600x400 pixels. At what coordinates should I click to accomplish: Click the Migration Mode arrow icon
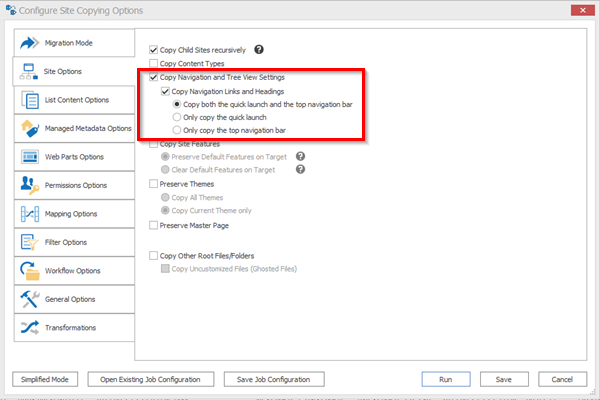coord(28,44)
